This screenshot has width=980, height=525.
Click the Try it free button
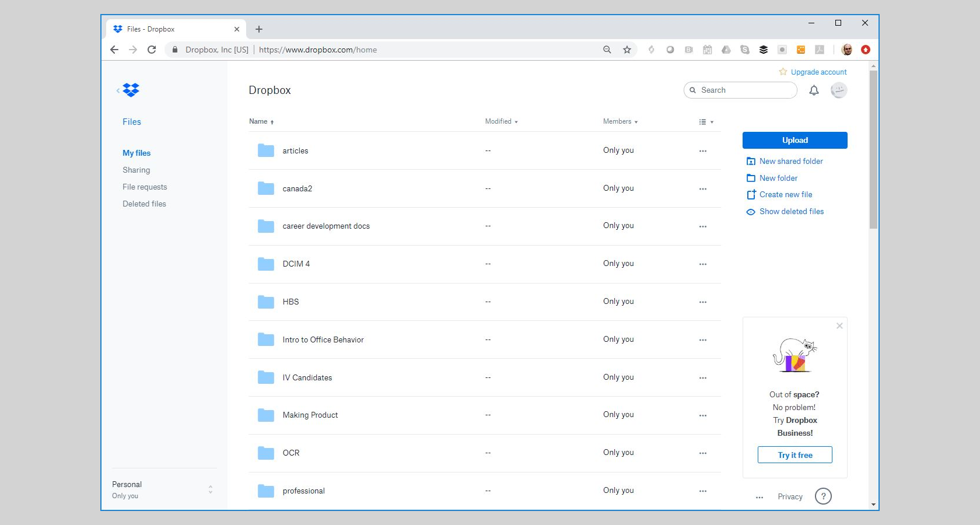point(795,455)
